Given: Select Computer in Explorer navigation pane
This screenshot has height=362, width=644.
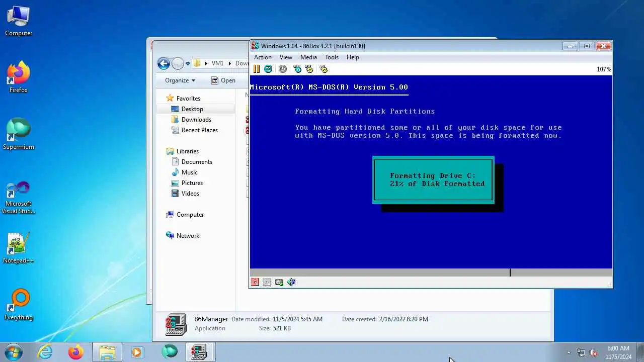Looking at the screenshot, I should (190, 215).
